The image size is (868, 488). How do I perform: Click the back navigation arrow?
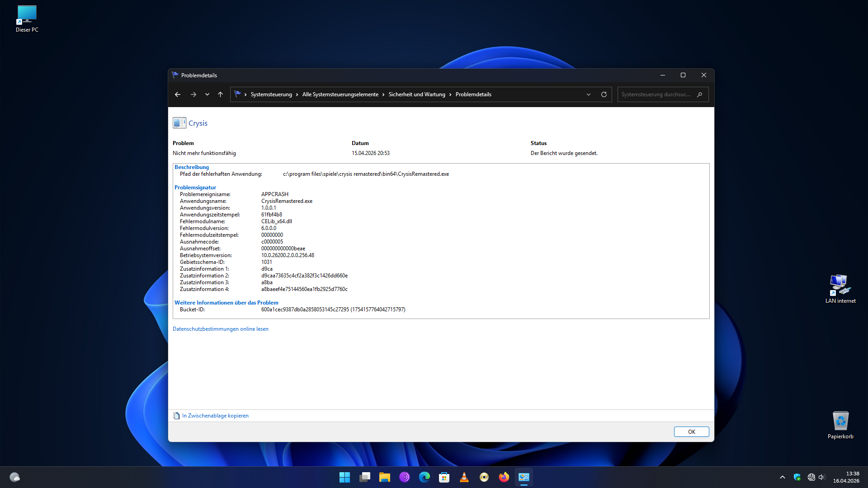(x=178, y=94)
